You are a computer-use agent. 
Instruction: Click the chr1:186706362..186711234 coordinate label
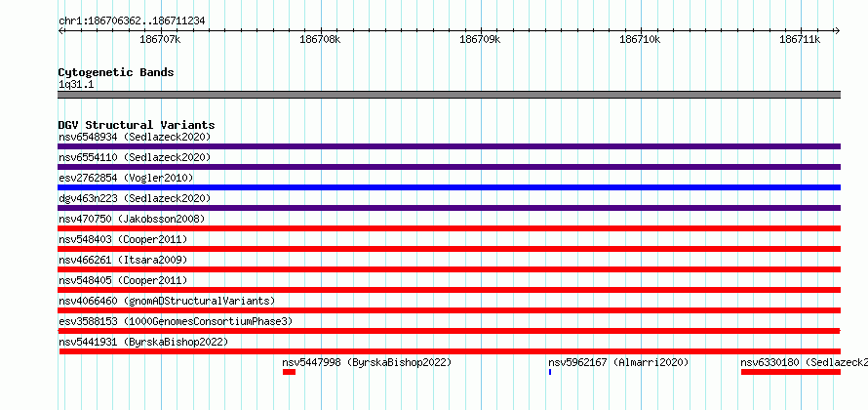132,21
